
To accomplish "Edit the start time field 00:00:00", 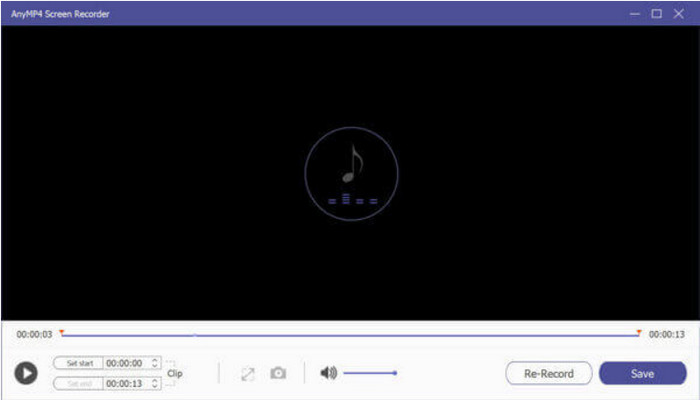I will pyautogui.click(x=126, y=363).
